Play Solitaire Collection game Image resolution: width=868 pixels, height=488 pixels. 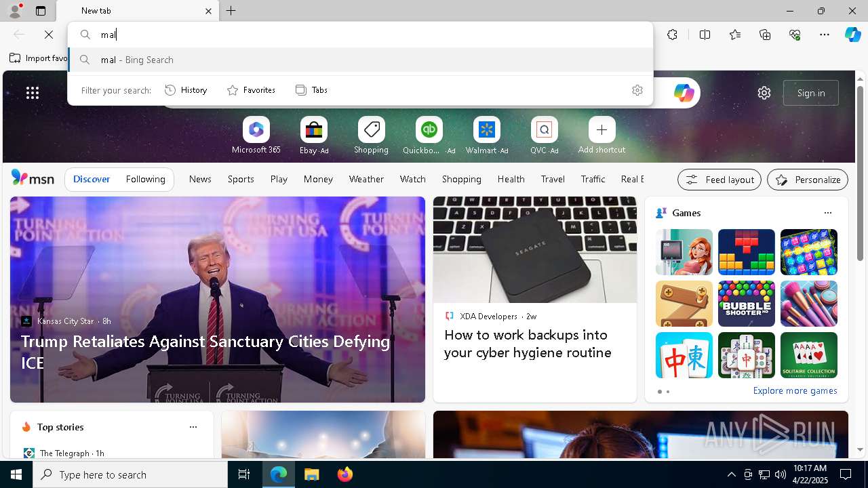point(809,355)
